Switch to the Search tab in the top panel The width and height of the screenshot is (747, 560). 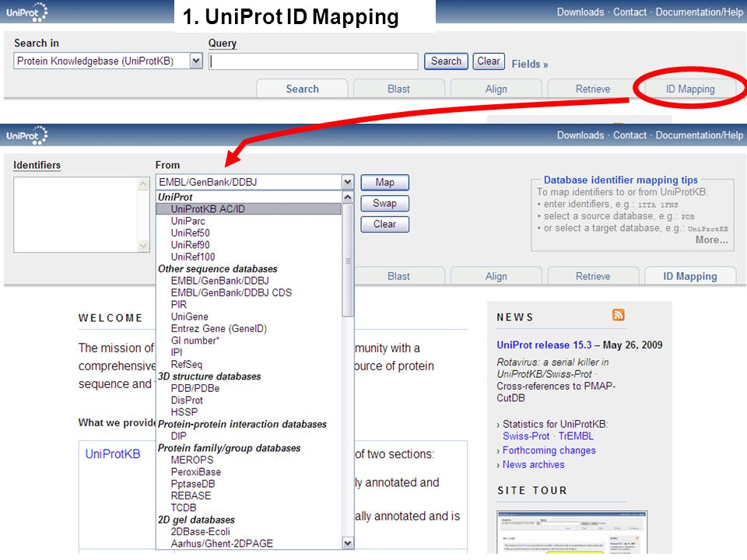point(302,89)
